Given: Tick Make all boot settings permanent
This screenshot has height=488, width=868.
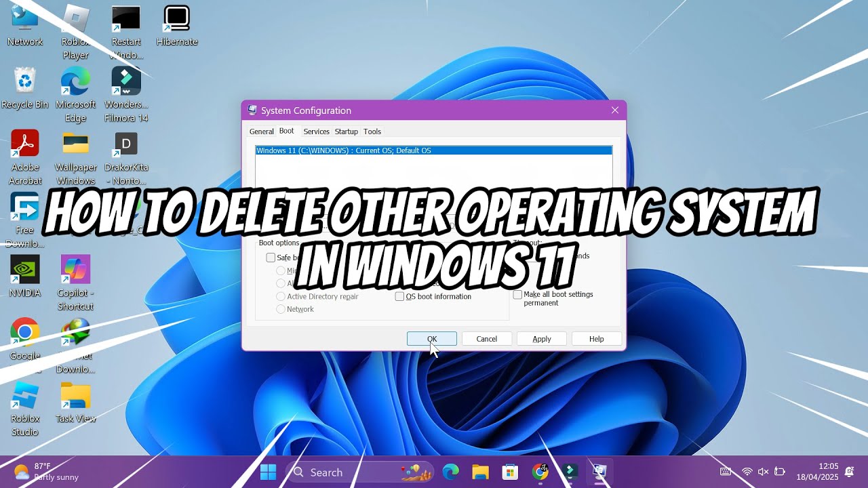Looking at the screenshot, I should pos(517,295).
